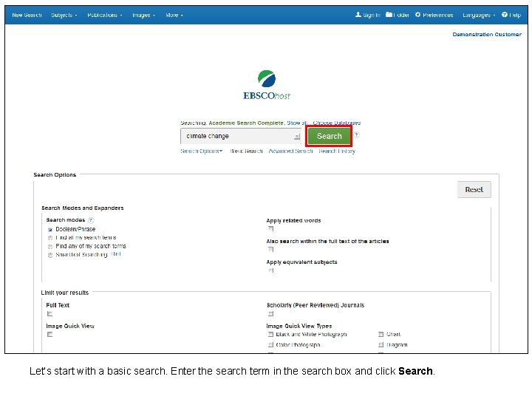
Task: Open the More dropdown menu
Action: (x=174, y=15)
